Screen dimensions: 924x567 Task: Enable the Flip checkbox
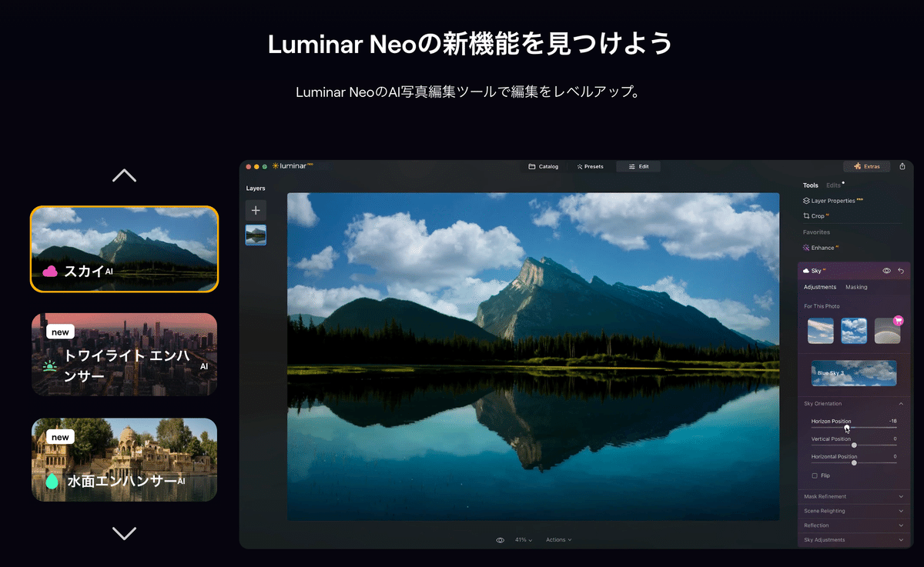click(x=815, y=475)
